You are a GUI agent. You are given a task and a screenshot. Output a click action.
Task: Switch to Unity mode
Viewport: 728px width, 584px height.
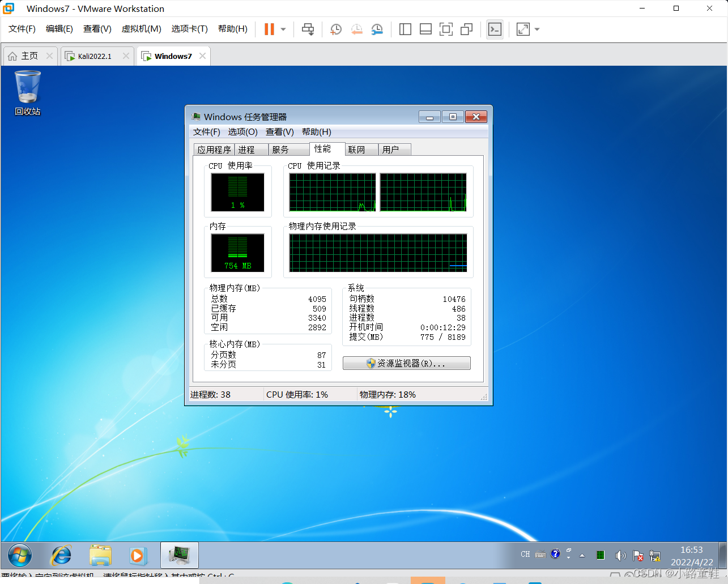466,29
